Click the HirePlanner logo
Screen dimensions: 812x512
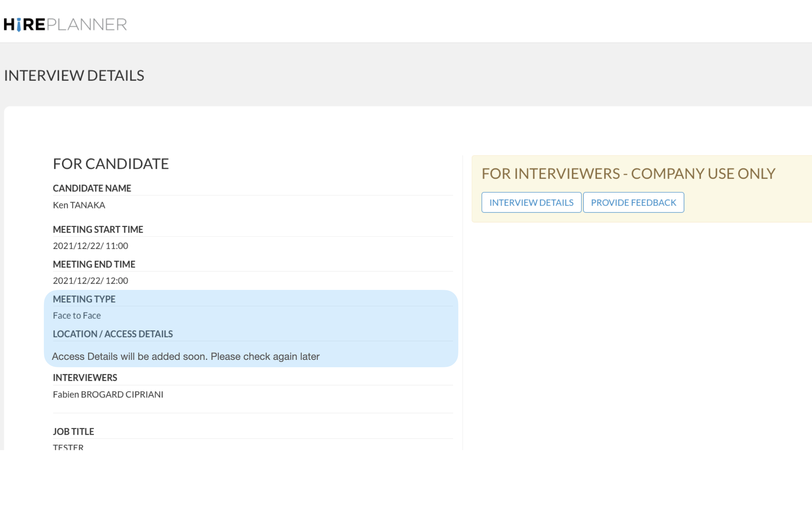click(65, 24)
